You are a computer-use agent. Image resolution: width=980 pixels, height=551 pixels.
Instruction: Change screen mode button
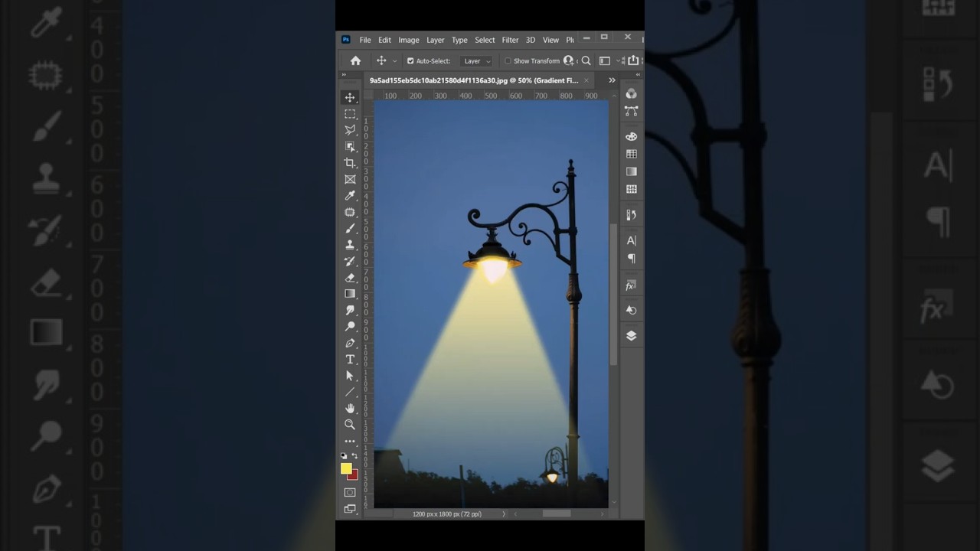point(350,509)
